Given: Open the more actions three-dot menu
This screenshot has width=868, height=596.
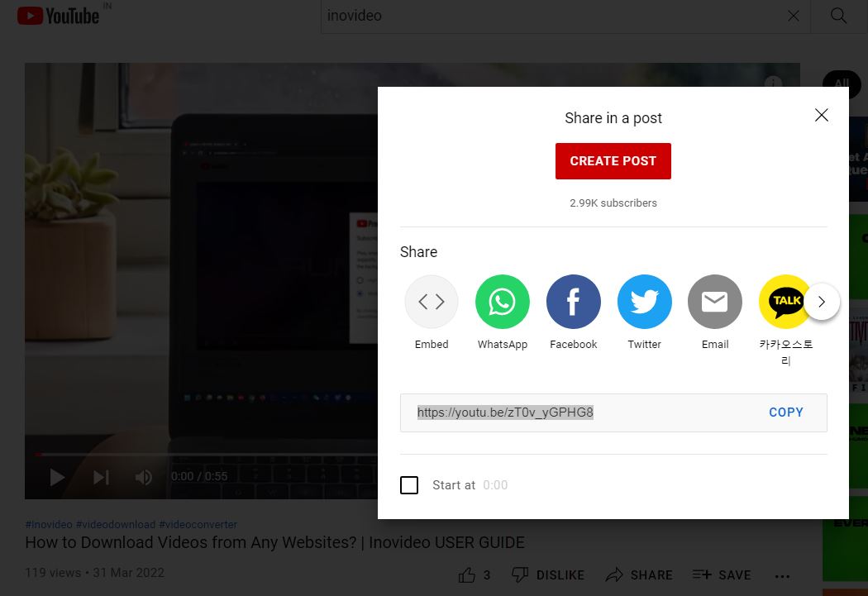Looking at the screenshot, I should (x=782, y=577).
